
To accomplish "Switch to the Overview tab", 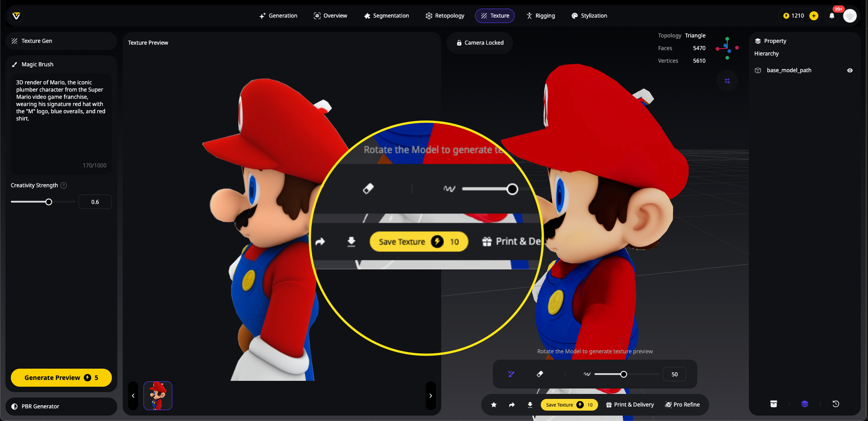I will pos(330,16).
